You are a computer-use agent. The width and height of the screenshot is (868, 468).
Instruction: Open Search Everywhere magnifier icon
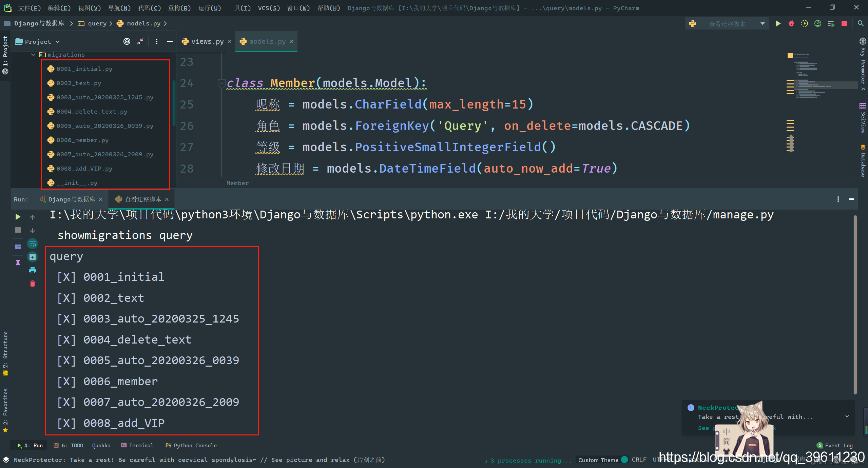[x=861, y=23]
